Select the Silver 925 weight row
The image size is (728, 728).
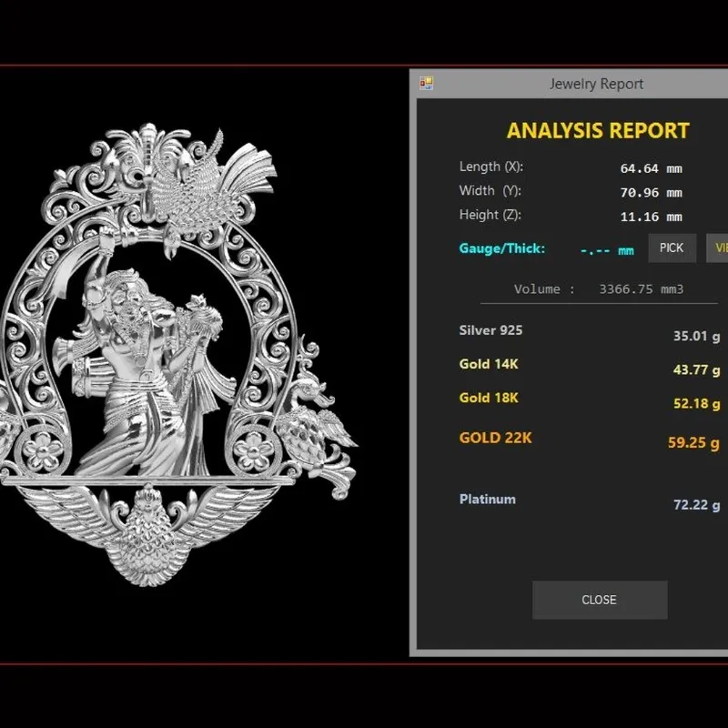tap(590, 333)
